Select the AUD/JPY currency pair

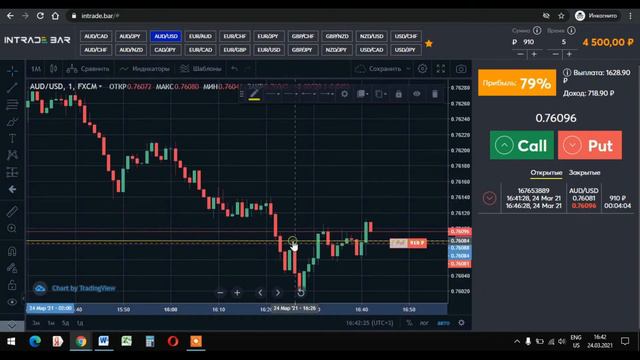coord(130,36)
